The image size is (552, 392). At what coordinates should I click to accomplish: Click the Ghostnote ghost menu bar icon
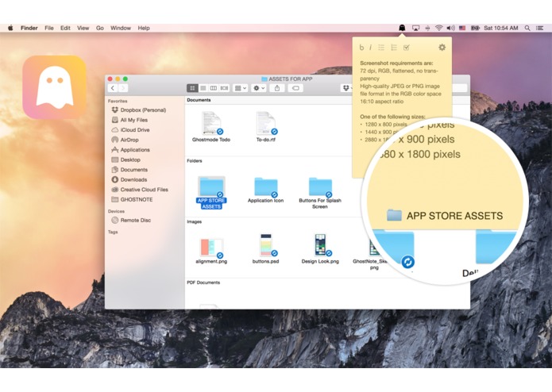(x=402, y=28)
